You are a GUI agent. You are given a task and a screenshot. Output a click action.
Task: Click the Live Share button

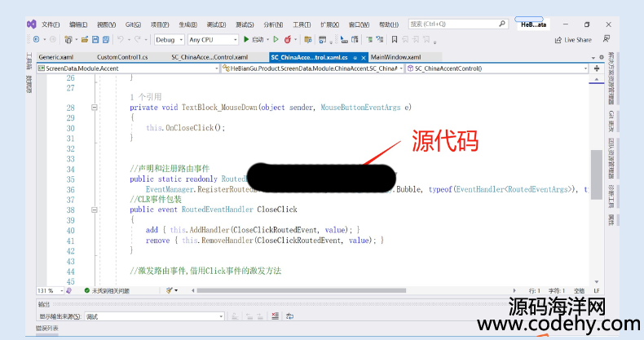click(x=573, y=40)
